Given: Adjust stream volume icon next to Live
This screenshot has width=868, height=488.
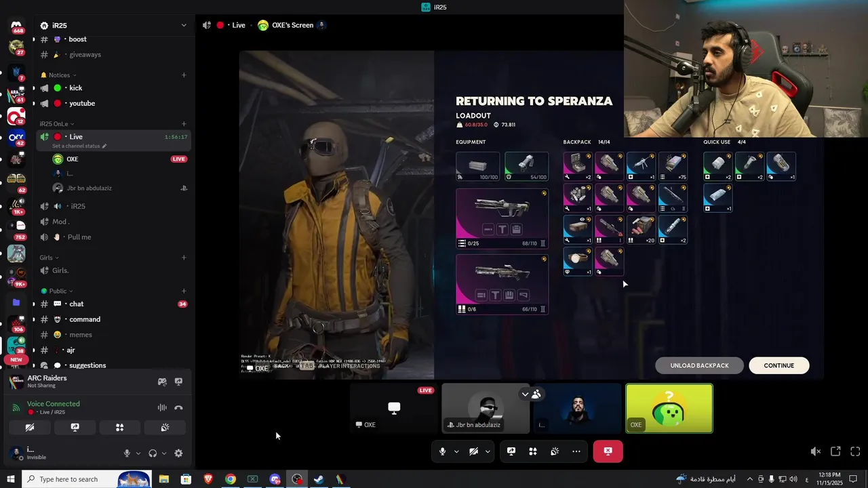Looking at the screenshot, I should (x=206, y=25).
